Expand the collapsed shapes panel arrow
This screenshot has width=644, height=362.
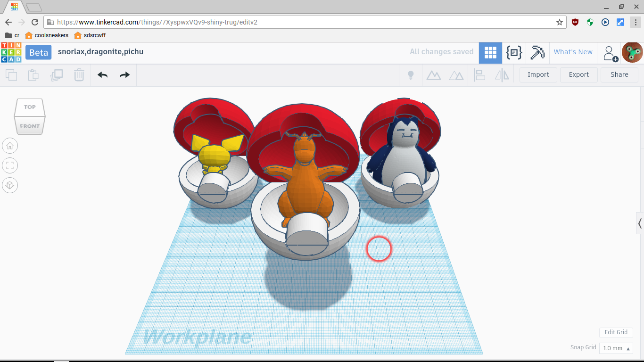click(640, 223)
